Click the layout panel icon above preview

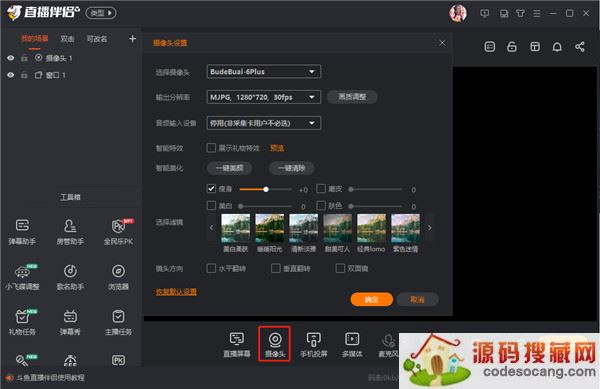[x=535, y=47]
